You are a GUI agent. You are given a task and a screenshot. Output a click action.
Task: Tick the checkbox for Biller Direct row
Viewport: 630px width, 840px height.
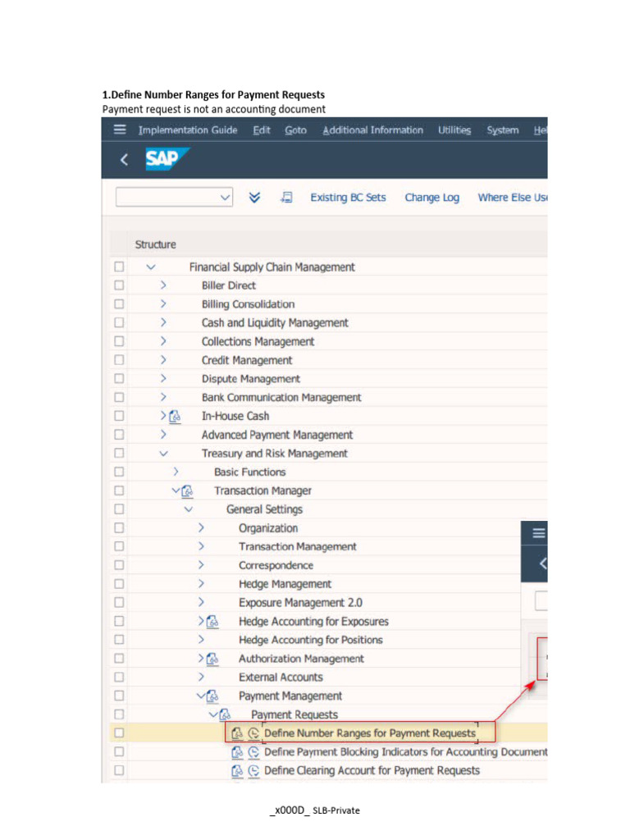click(x=119, y=285)
